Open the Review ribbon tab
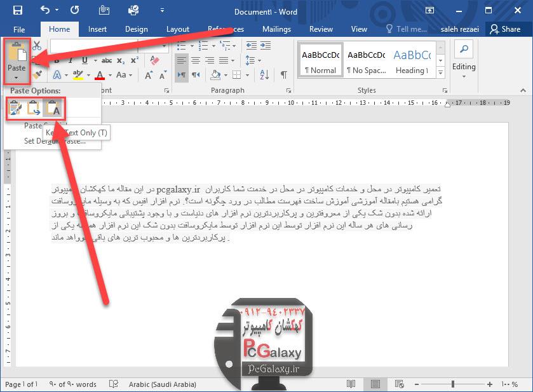Viewport: 533px width, 392px height. click(x=321, y=29)
